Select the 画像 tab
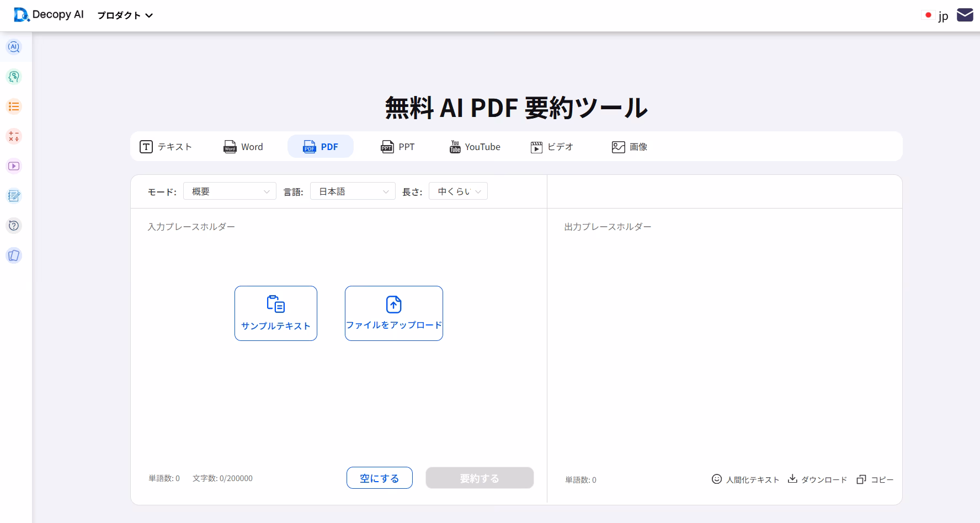 (x=630, y=147)
